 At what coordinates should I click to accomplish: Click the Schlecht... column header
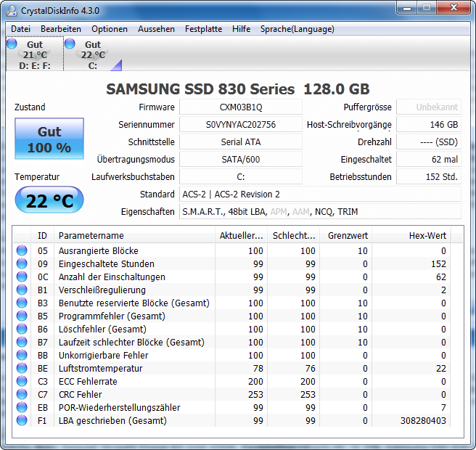293,236
